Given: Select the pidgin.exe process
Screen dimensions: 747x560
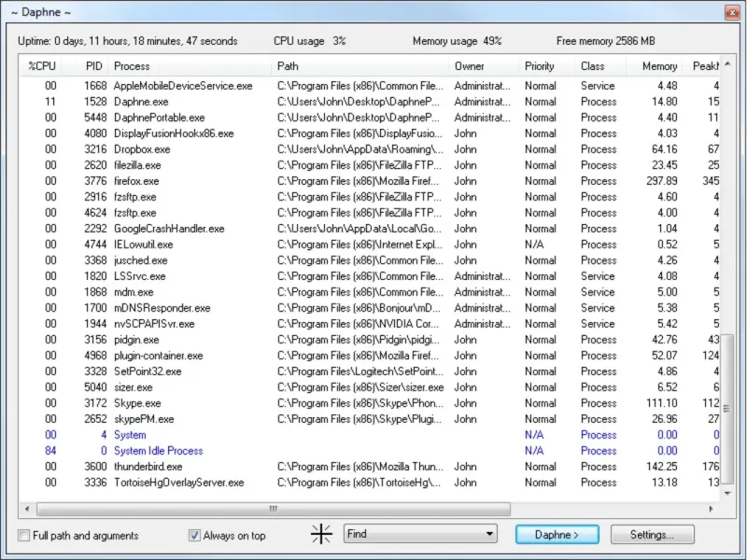Looking at the screenshot, I should pyautogui.click(x=369, y=340).
